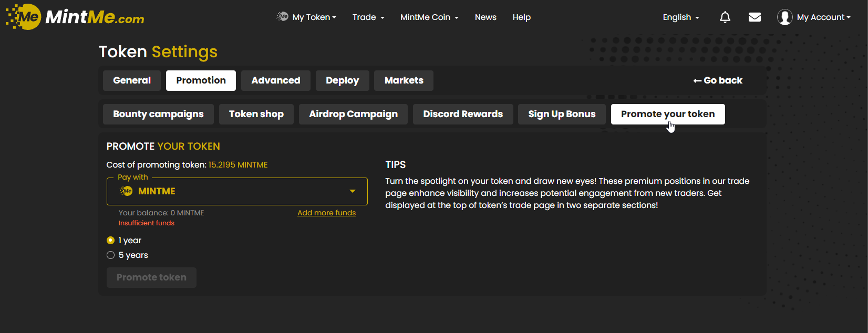Open the English language selector
Screen dimensions: 868x333
tap(680, 17)
